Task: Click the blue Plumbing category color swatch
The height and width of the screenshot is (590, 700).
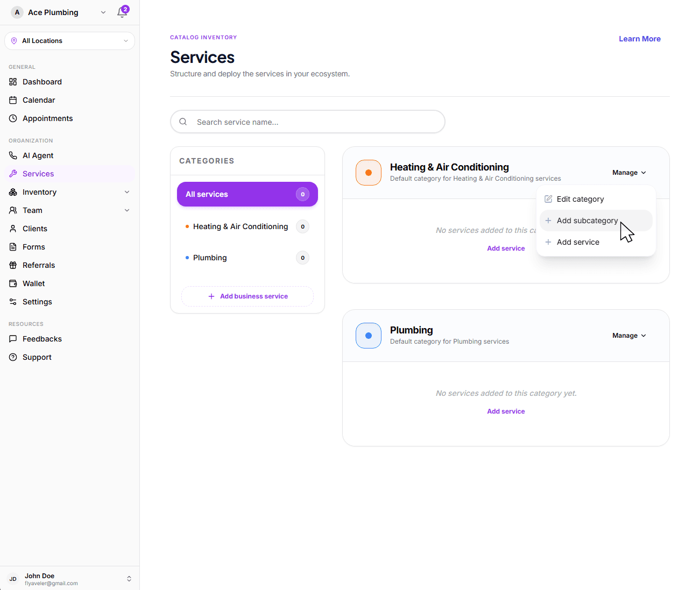Action: point(369,336)
